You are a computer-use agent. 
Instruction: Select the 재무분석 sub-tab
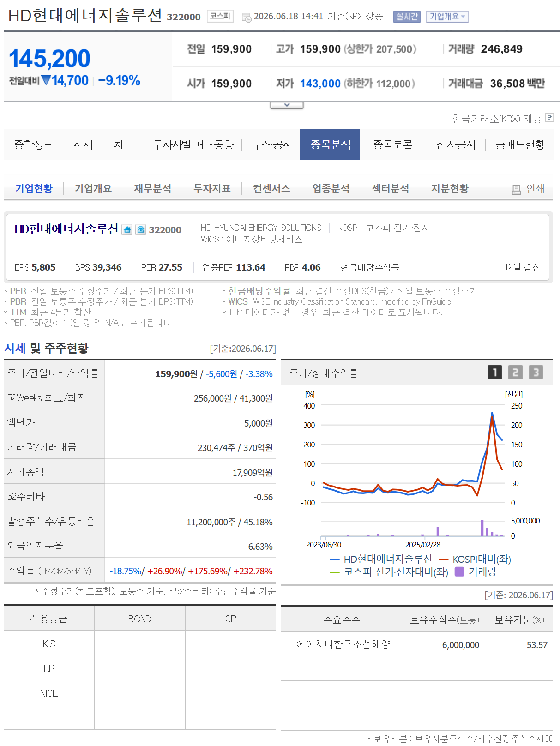[153, 188]
